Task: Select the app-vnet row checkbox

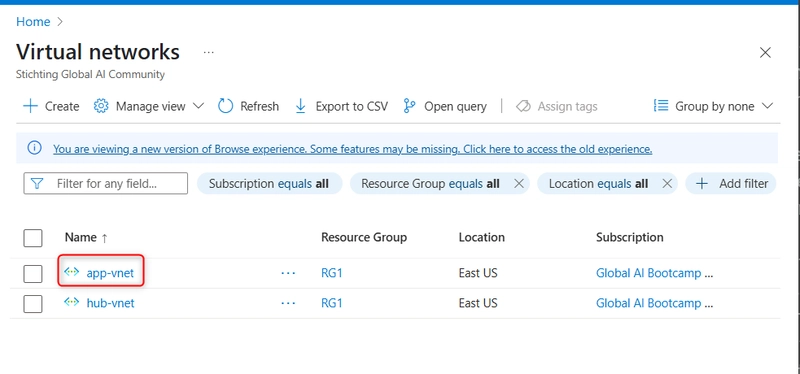Action: tap(33, 273)
